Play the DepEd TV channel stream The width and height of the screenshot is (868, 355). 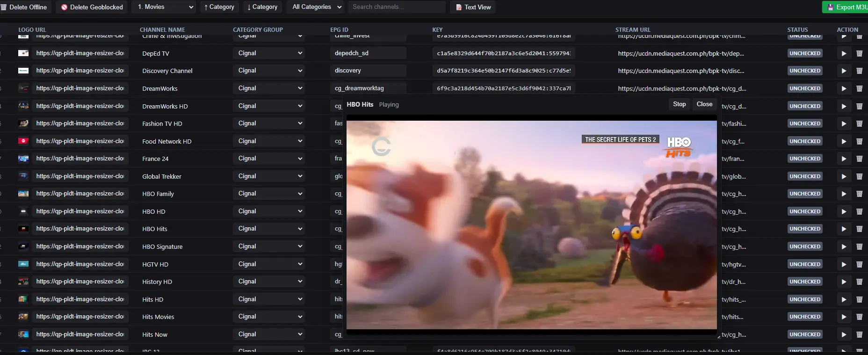click(x=844, y=53)
